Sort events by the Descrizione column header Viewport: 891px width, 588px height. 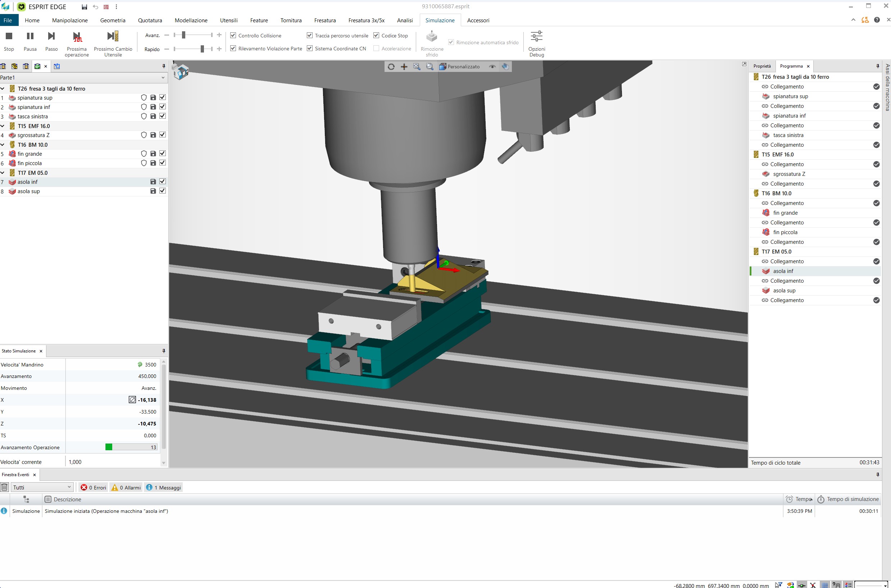click(x=413, y=499)
